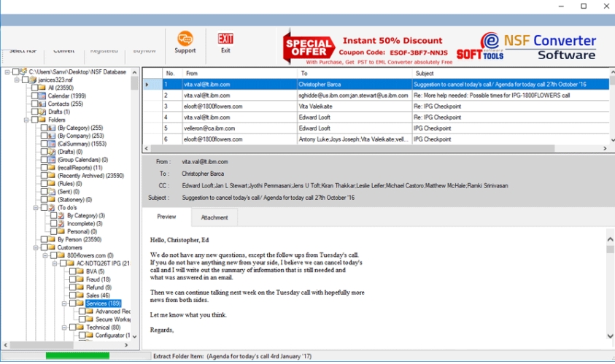Sort by the No. column header
The height and width of the screenshot is (364, 615).
(172, 73)
